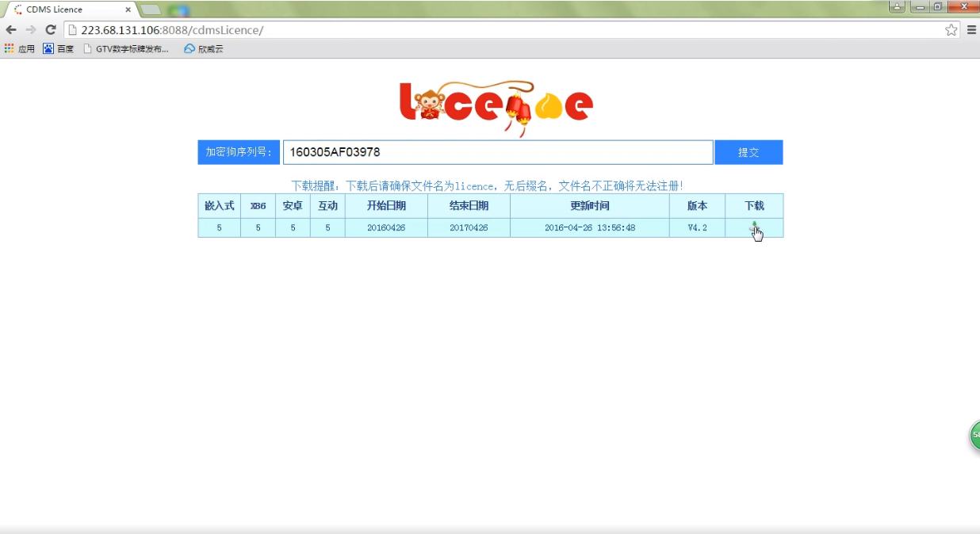Reload the page with the refresh icon
The height and width of the screenshot is (534, 980).
point(50,29)
